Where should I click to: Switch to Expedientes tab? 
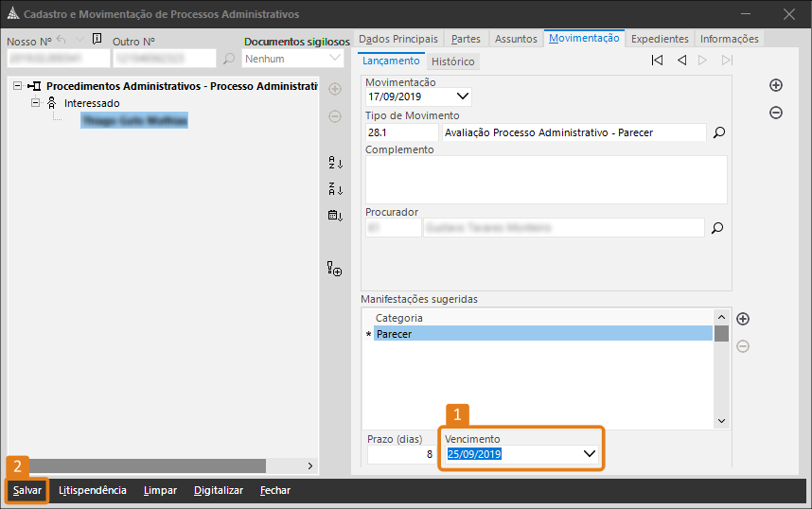(x=660, y=39)
